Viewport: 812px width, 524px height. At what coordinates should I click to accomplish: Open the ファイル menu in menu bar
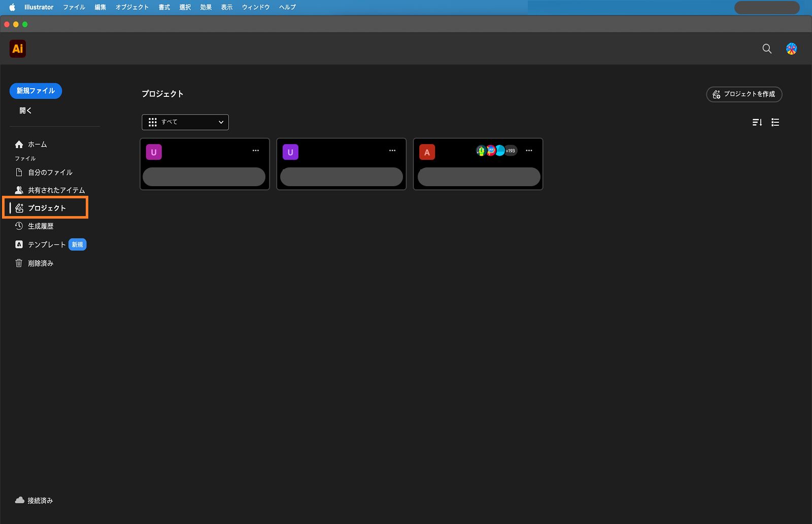[x=74, y=7]
